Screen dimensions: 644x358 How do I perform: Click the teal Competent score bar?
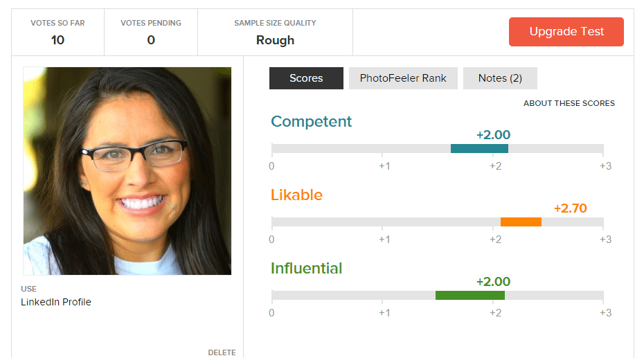[x=479, y=149]
